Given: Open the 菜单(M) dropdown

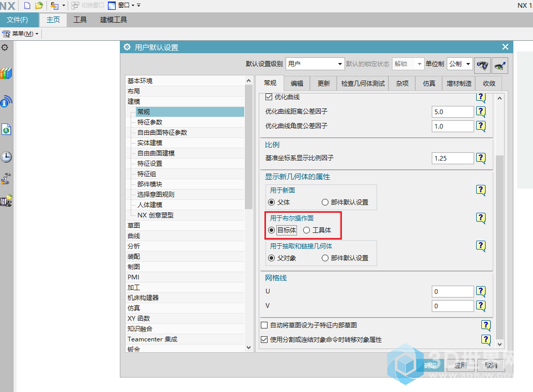Looking at the screenshot, I should point(20,34).
